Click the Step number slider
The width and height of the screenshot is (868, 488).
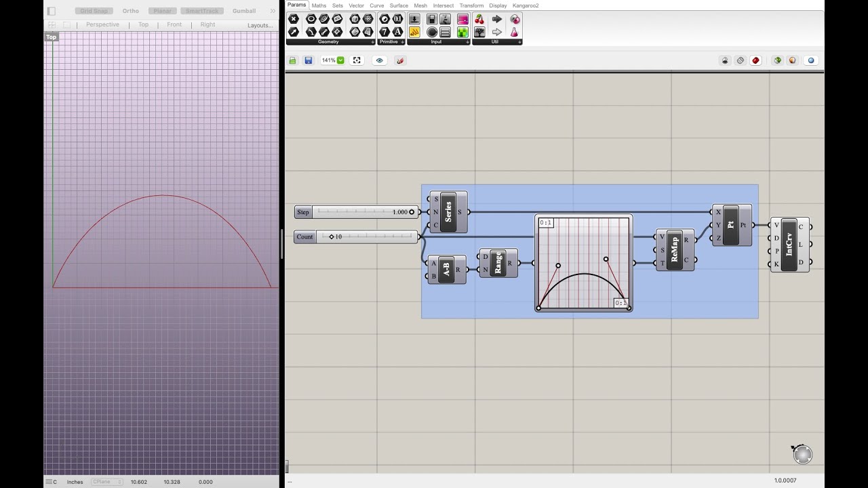click(x=357, y=212)
